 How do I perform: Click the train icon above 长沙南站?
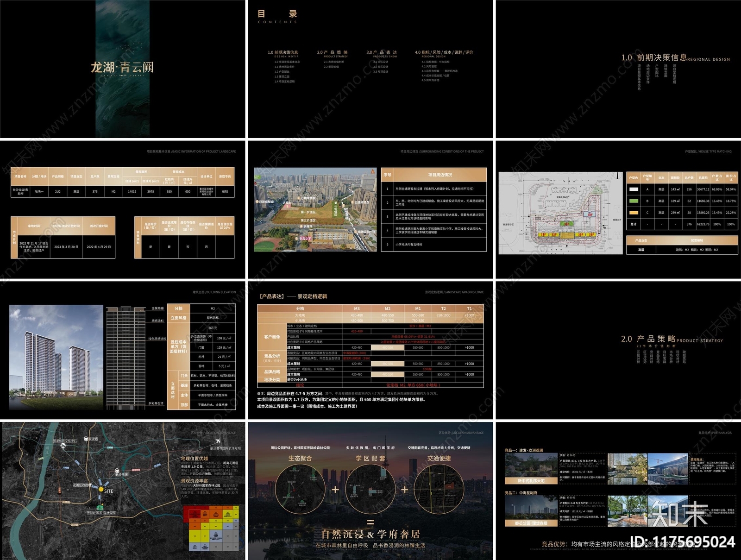(117, 470)
